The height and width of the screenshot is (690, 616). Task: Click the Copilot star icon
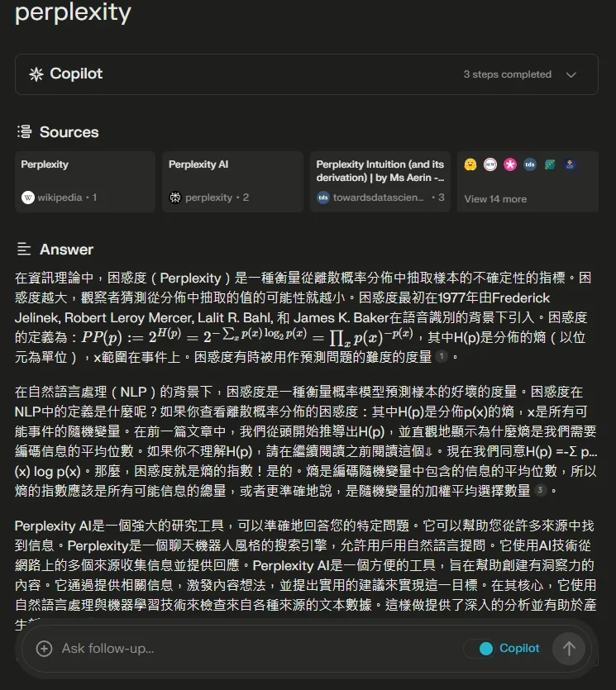click(36, 74)
